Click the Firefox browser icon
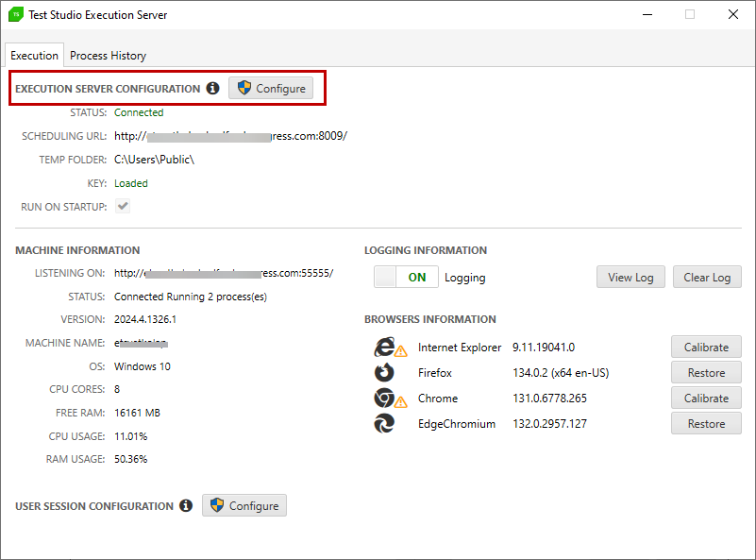 (x=384, y=372)
